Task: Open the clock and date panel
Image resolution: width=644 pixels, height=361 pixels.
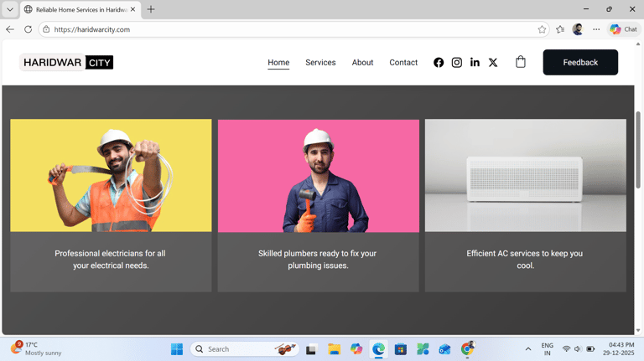Action: pos(619,349)
